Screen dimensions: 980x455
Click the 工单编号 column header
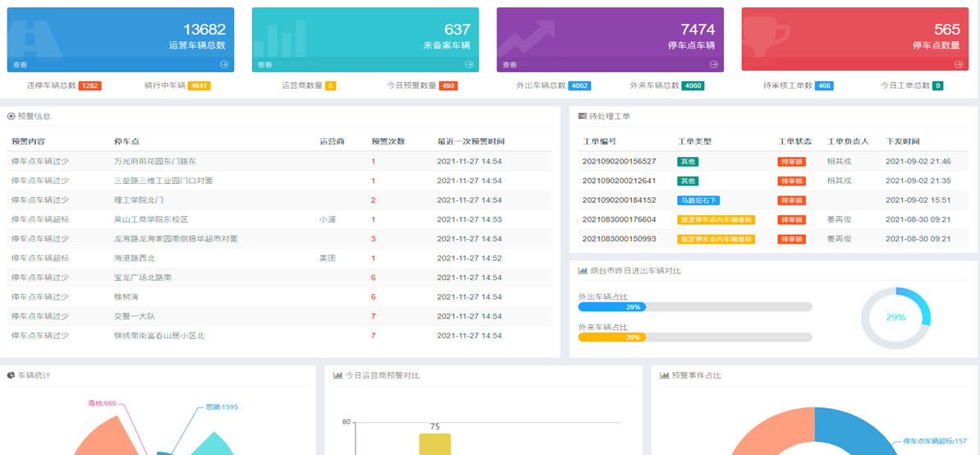click(x=599, y=141)
